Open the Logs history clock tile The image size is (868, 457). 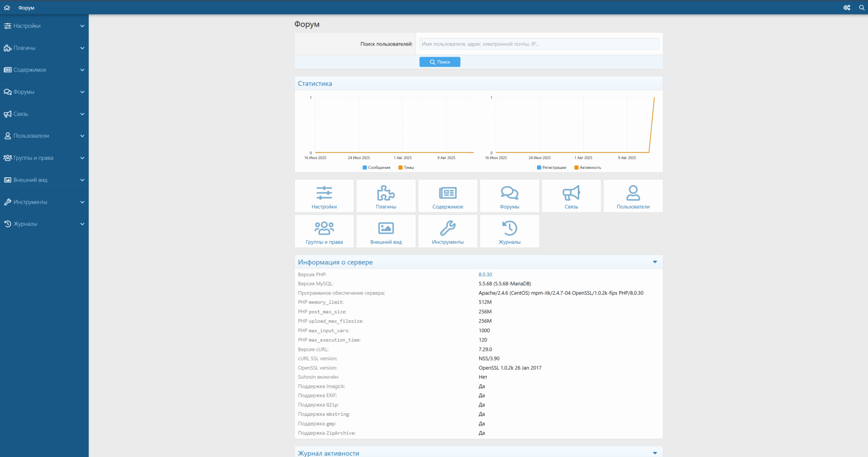coord(509,231)
